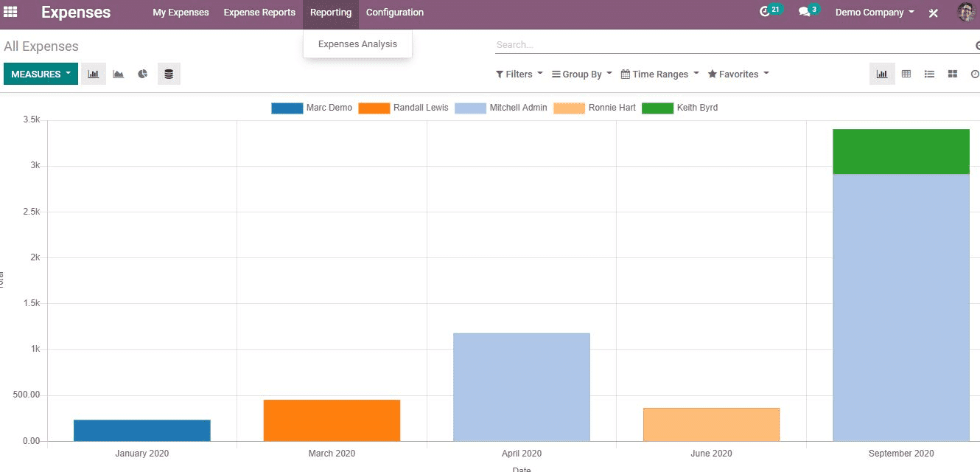The width and height of the screenshot is (980, 472).
Task: Open the Reporting menu
Action: coord(331,13)
